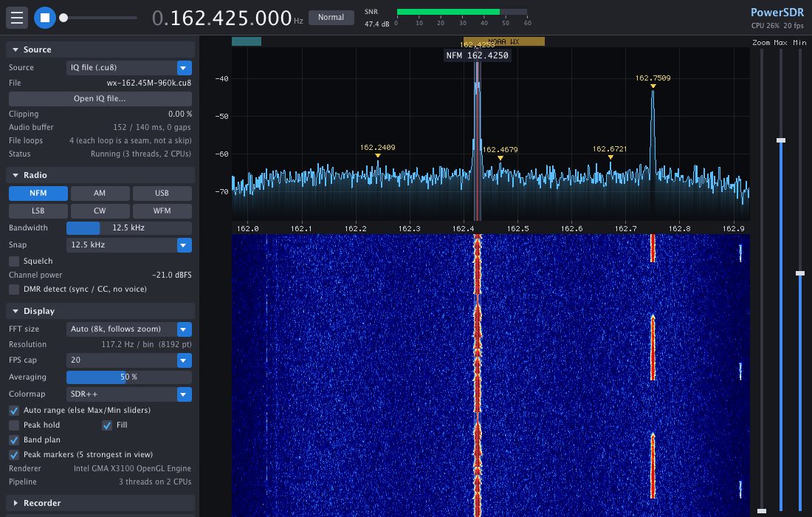Image resolution: width=812 pixels, height=517 pixels.
Task: Click the CPU 26% 20 fps readout
Action: (x=778, y=25)
